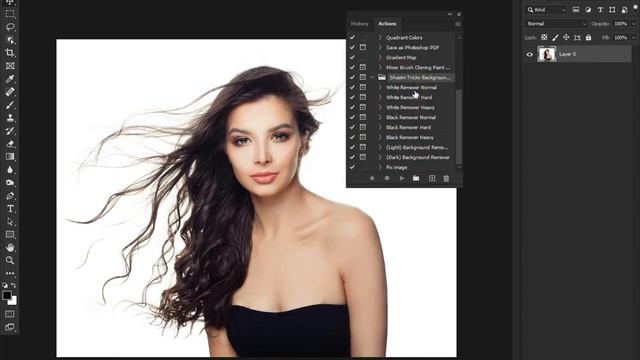Switch to the History tab
The width and height of the screenshot is (640, 360).
(359, 24)
